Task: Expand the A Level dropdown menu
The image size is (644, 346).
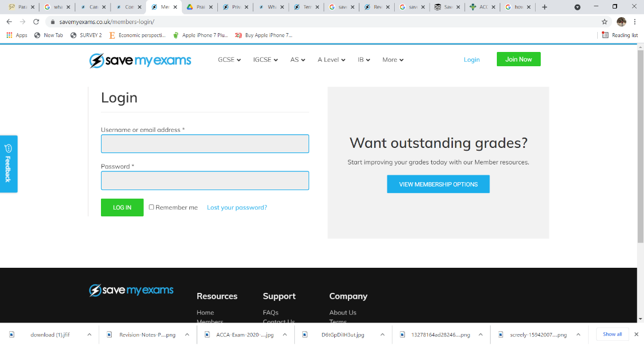Action: pos(331,59)
